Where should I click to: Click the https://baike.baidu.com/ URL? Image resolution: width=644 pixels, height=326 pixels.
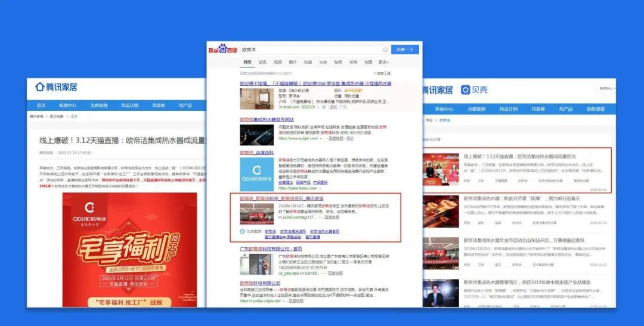tap(298, 188)
